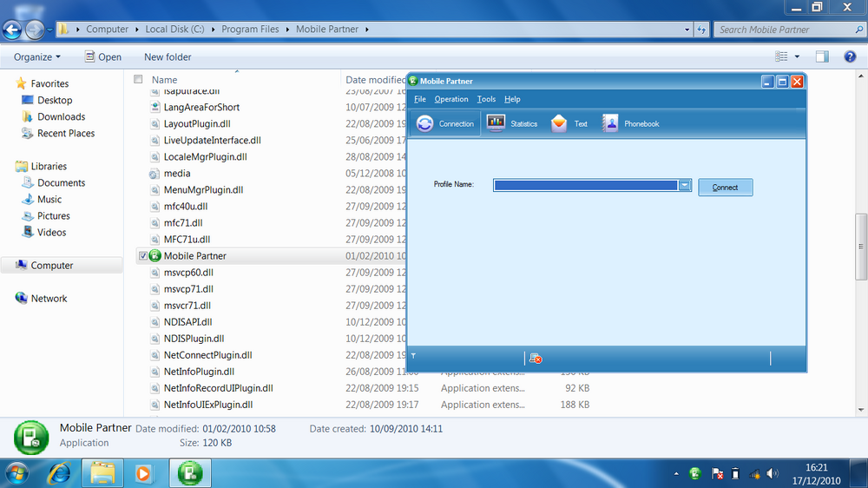Click the Change your view icon
Screen dimensions: 868x488
point(781,56)
